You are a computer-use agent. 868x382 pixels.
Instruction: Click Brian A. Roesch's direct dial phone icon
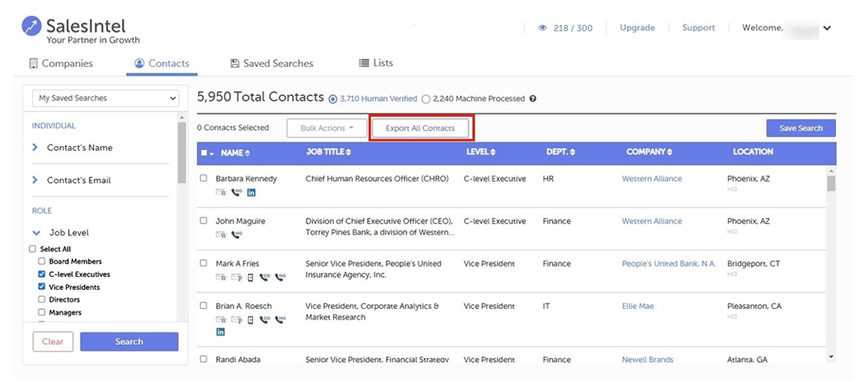click(x=265, y=319)
